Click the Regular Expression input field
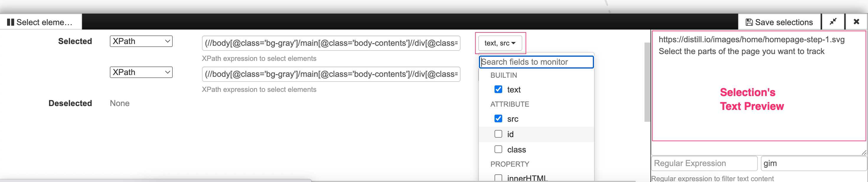 [x=704, y=163]
